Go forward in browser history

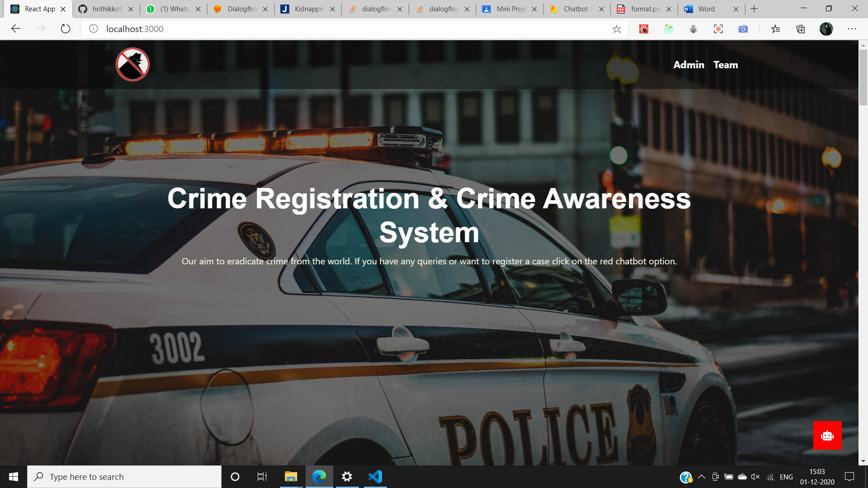coord(41,29)
